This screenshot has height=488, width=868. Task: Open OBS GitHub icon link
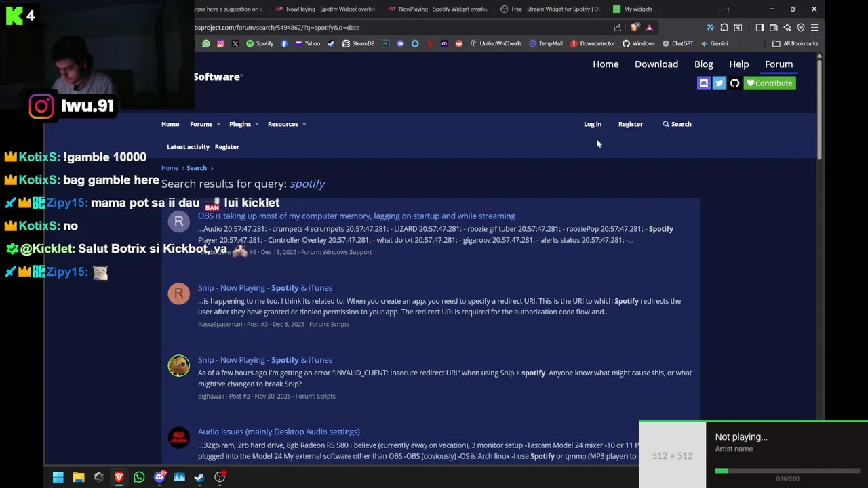(735, 83)
